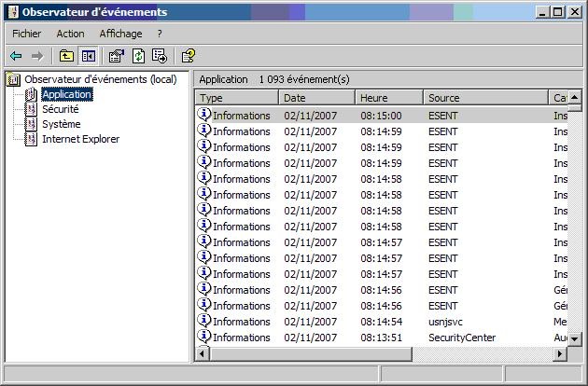The height and width of the screenshot is (386, 588).
Task: Open the Affichage menu
Action: (120, 34)
